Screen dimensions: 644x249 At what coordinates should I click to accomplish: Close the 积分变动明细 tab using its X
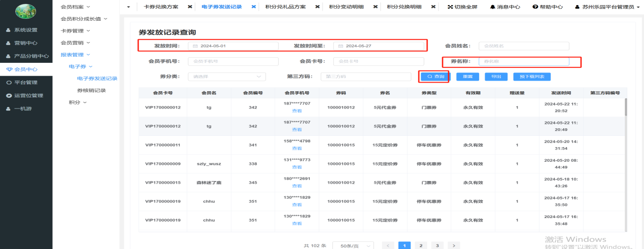pyautogui.click(x=376, y=7)
